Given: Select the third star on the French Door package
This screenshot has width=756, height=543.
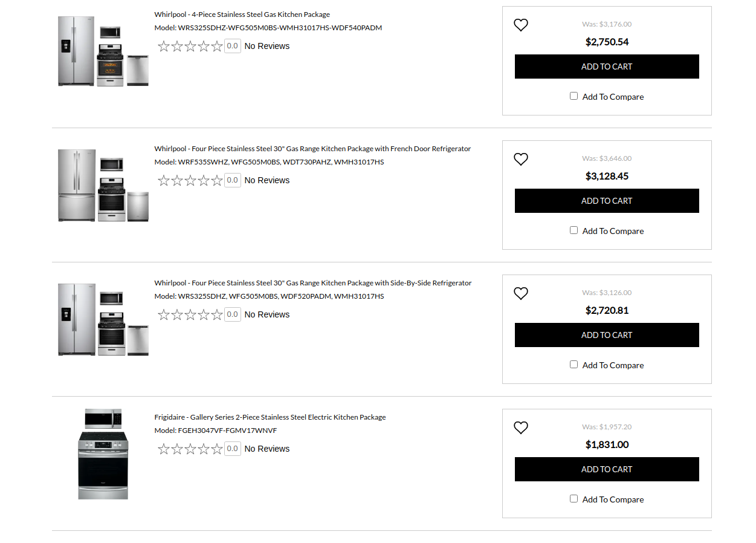Looking at the screenshot, I should [190, 180].
